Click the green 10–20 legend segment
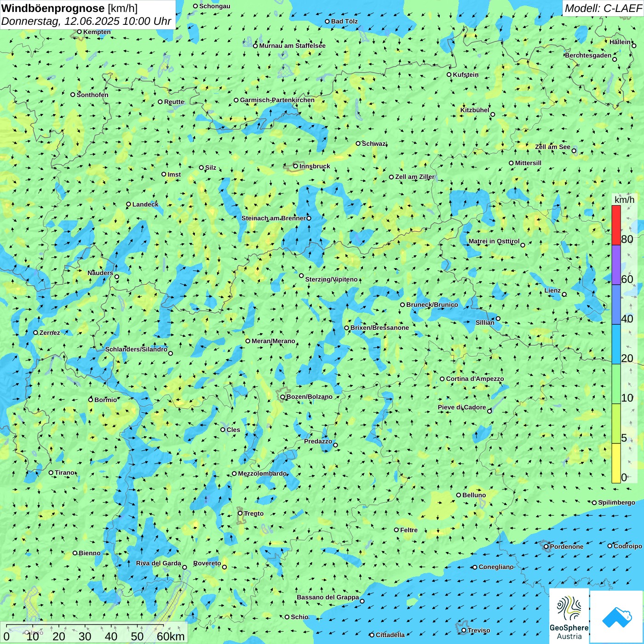The width and height of the screenshot is (644, 644). click(x=616, y=384)
